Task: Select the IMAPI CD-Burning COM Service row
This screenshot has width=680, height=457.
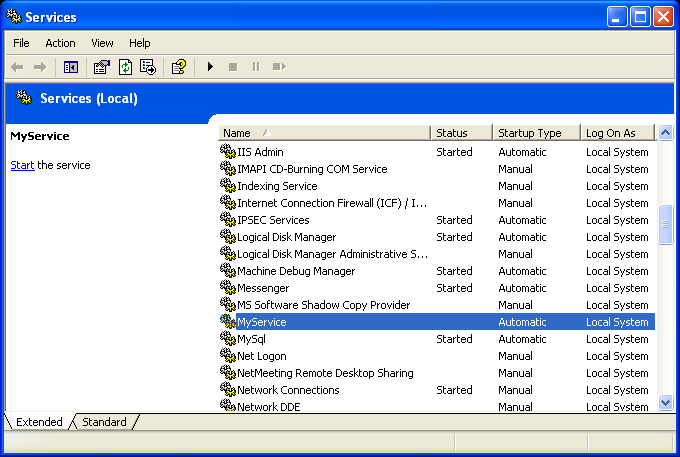Action: (x=437, y=169)
